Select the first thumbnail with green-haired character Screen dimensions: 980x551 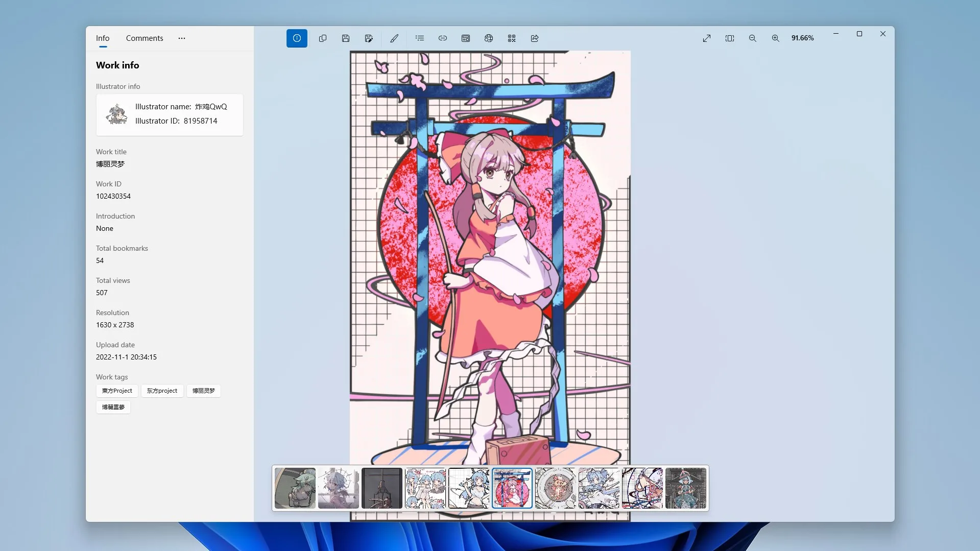tap(295, 488)
